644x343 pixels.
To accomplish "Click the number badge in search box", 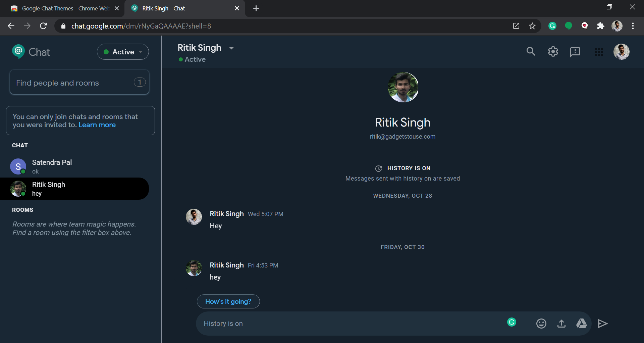I will [x=140, y=82].
